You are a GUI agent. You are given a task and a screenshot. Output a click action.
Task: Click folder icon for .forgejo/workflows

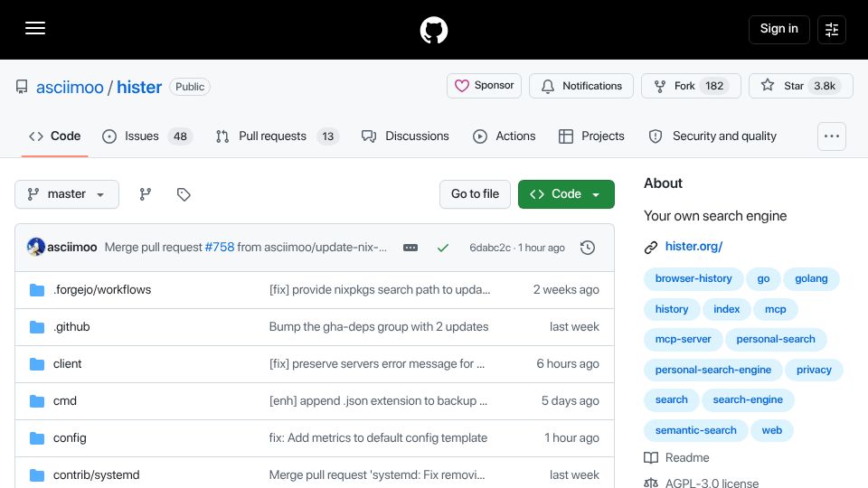[x=37, y=290]
